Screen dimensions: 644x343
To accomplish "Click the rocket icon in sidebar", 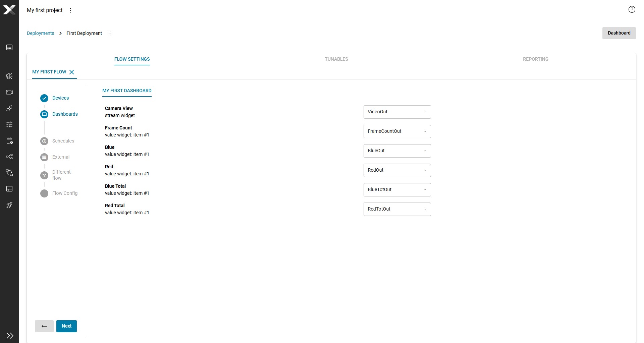I will click(x=9, y=205).
